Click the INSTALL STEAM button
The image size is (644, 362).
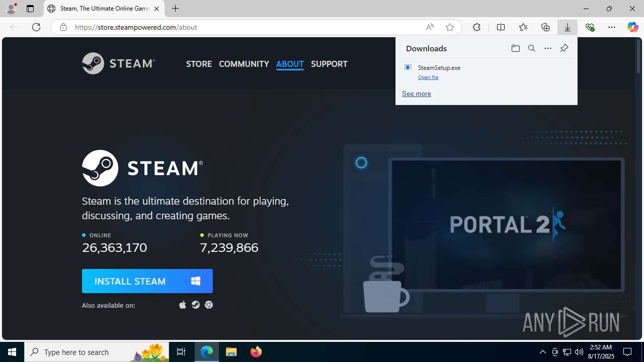click(147, 281)
